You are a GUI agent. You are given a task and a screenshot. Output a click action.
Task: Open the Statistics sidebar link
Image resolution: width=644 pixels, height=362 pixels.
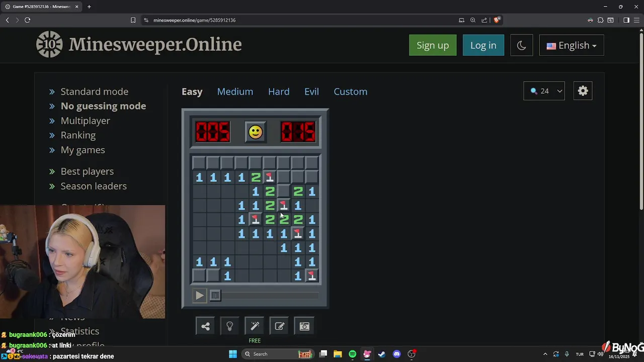point(80,331)
